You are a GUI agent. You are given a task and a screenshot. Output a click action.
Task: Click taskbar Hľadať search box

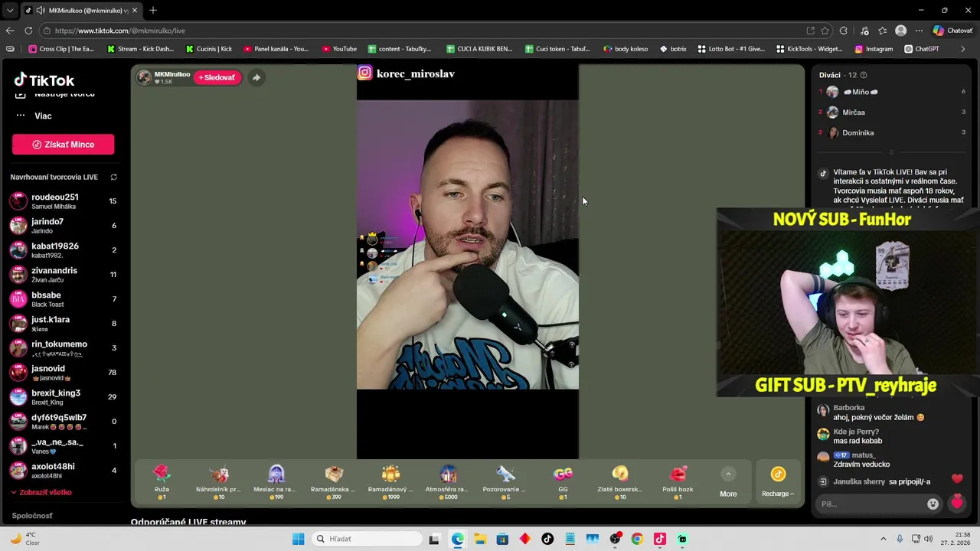pos(368,539)
